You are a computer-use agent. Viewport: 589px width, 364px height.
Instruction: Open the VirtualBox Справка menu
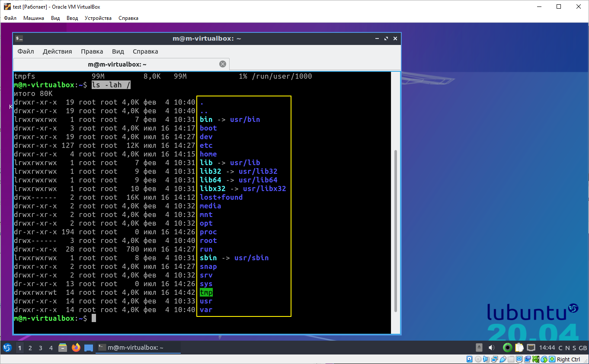click(x=128, y=18)
